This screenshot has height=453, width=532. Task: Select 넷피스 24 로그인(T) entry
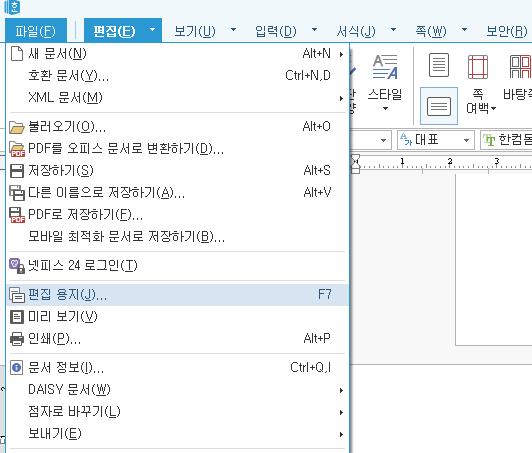point(177,265)
